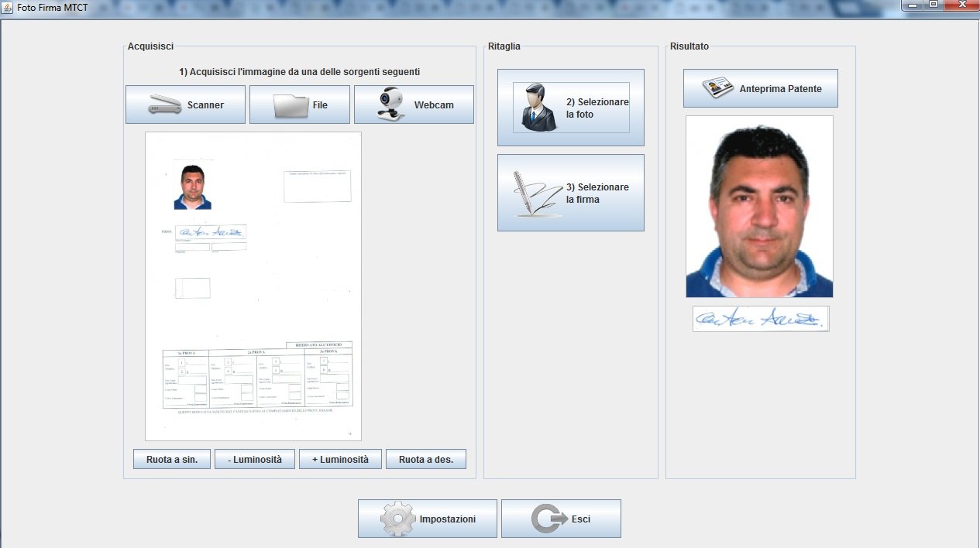Minimize the Foto Firma MTCT window

(x=912, y=5)
